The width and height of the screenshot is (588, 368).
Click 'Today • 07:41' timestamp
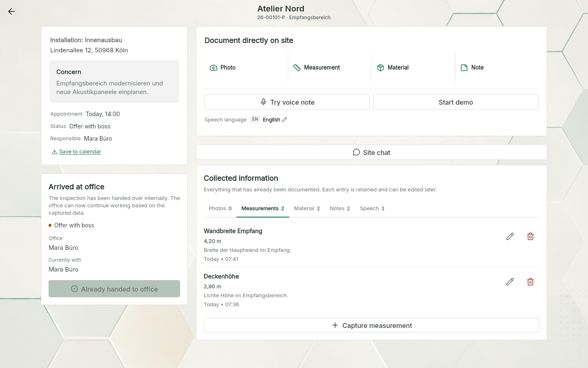(x=221, y=259)
